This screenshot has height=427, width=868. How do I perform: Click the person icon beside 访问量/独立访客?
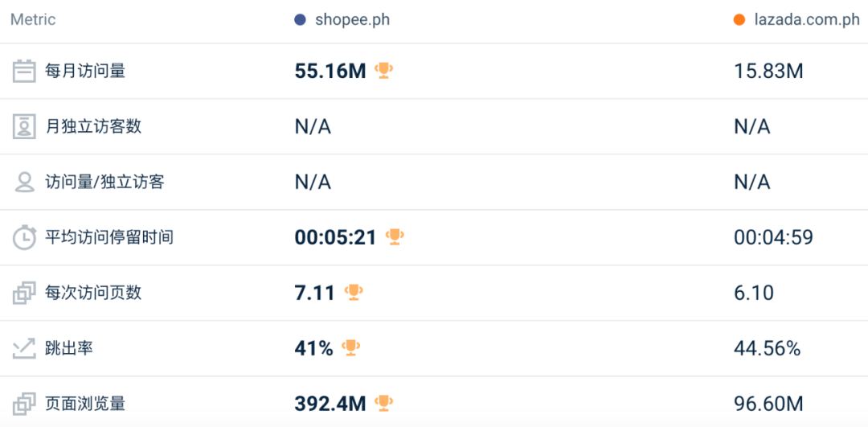click(x=24, y=182)
